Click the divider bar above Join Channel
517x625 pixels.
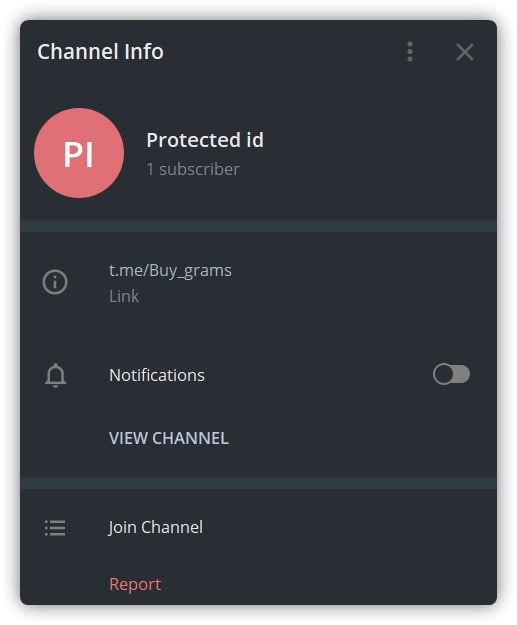click(258, 483)
